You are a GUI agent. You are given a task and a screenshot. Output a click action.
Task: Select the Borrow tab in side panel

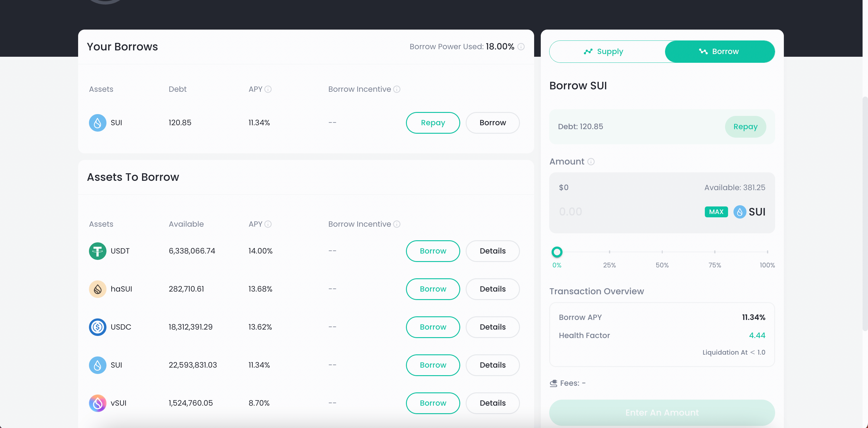pyautogui.click(x=719, y=52)
